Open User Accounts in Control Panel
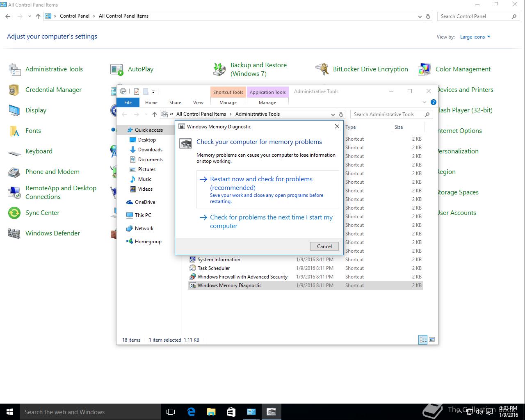The image size is (525, 420). [457, 213]
